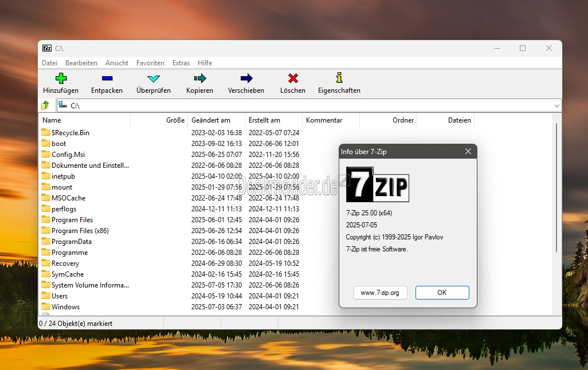Open the Bearbeiten menu
588x370 pixels.
point(81,63)
